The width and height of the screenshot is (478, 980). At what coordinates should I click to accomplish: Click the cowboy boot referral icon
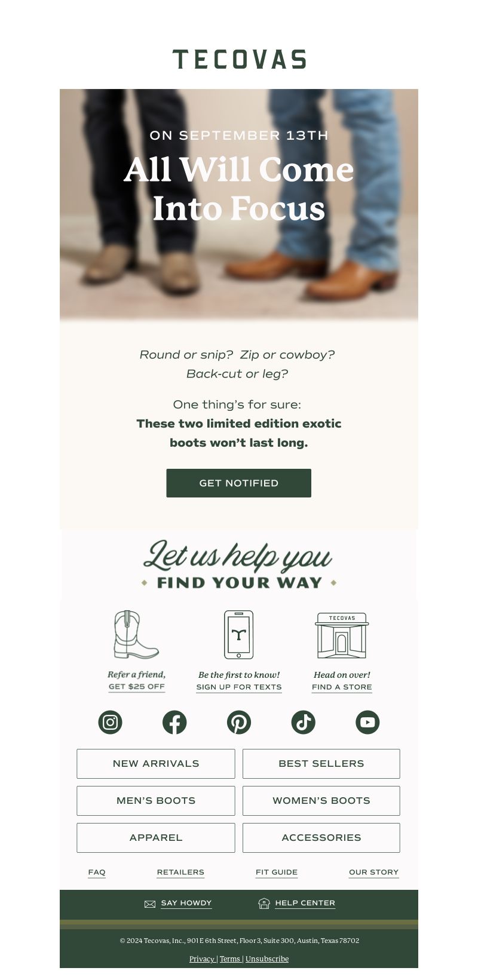pos(136,635)
